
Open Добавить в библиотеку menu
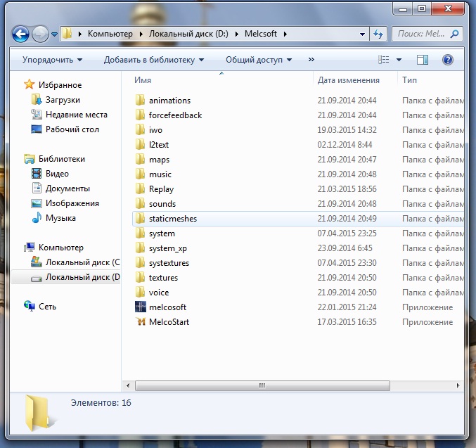coord(154,60)
